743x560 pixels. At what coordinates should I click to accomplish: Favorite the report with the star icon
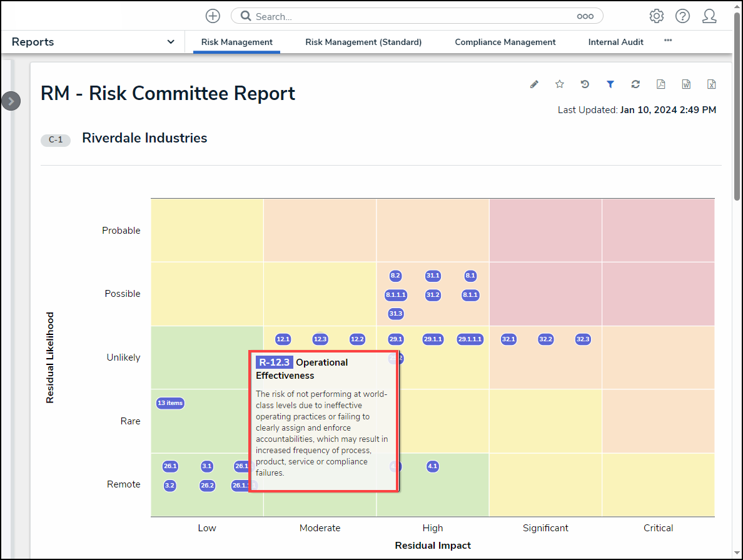pos(560,84)
